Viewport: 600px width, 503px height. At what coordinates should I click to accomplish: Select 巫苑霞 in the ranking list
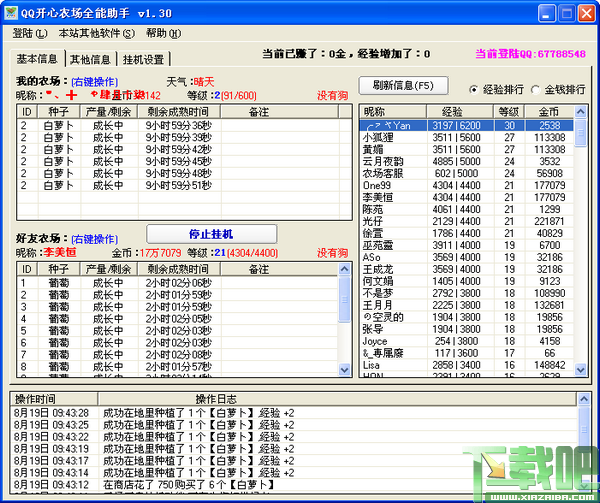pos(466,245)
